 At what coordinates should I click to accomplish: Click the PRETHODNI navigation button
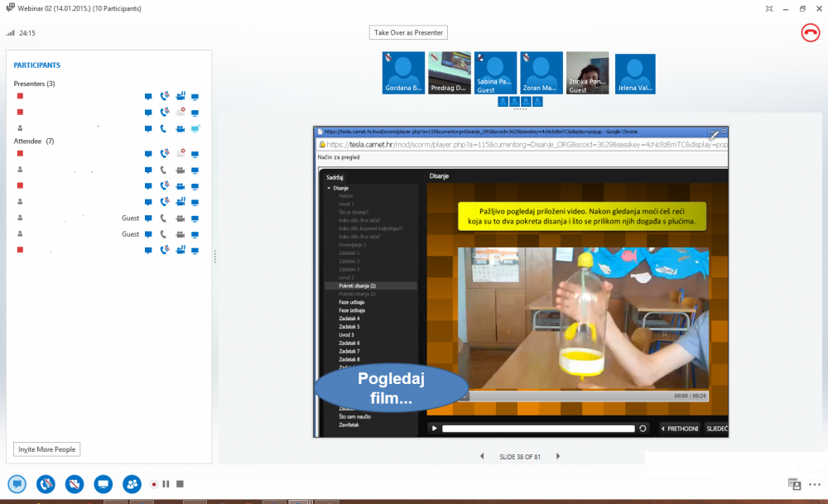click(x=680, y=429)
